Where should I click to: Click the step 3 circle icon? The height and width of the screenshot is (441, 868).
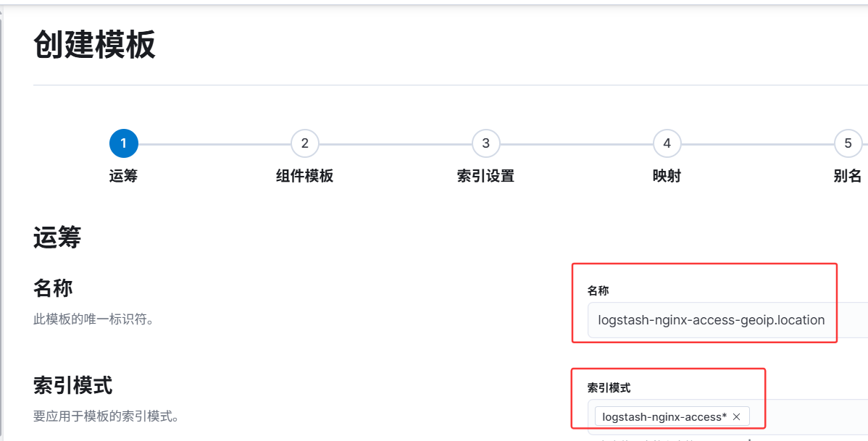485,143
